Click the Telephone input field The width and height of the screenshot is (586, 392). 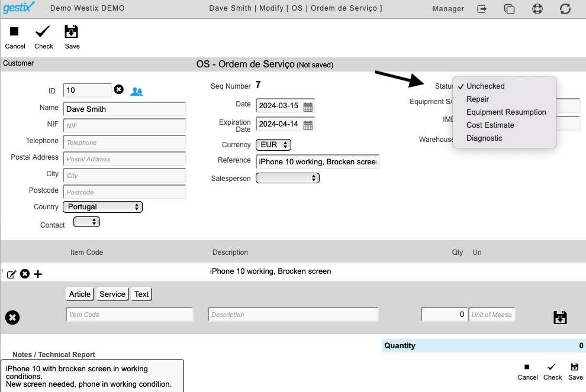pos(124,142)
